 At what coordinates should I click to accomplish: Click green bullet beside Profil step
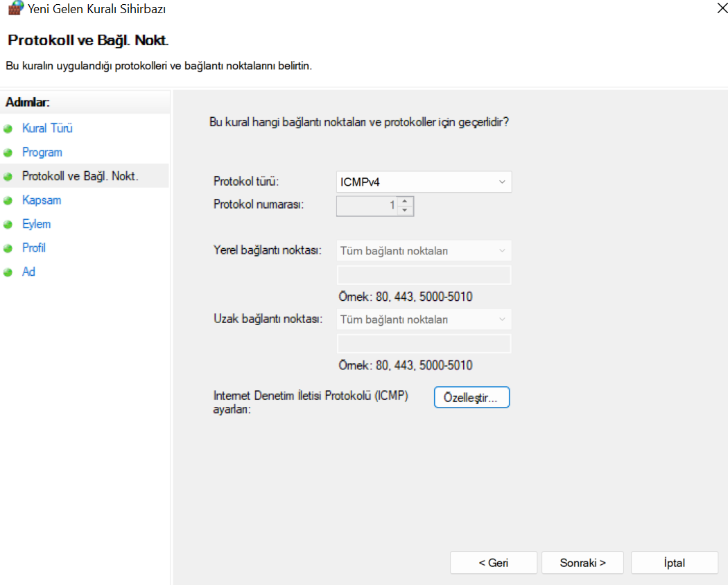(x=8, y=248)
